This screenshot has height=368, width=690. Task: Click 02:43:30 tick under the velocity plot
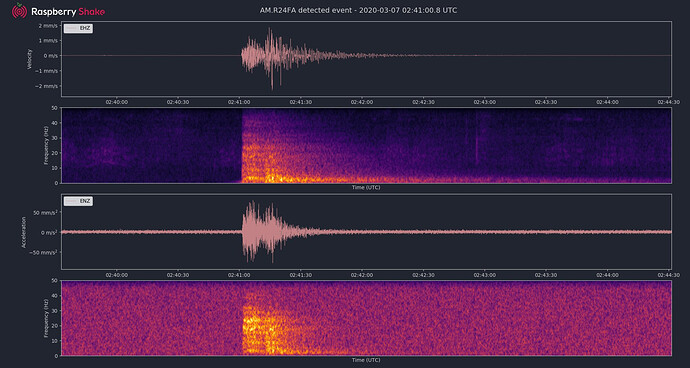click(x=546, y=102)
